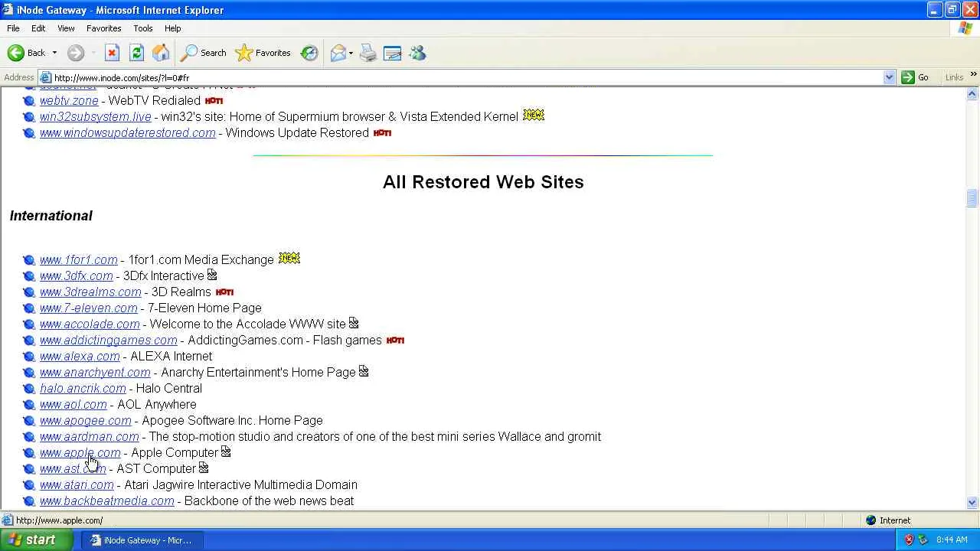
Task: Open the webtv.zone link
Action: (x=69, y=100)
